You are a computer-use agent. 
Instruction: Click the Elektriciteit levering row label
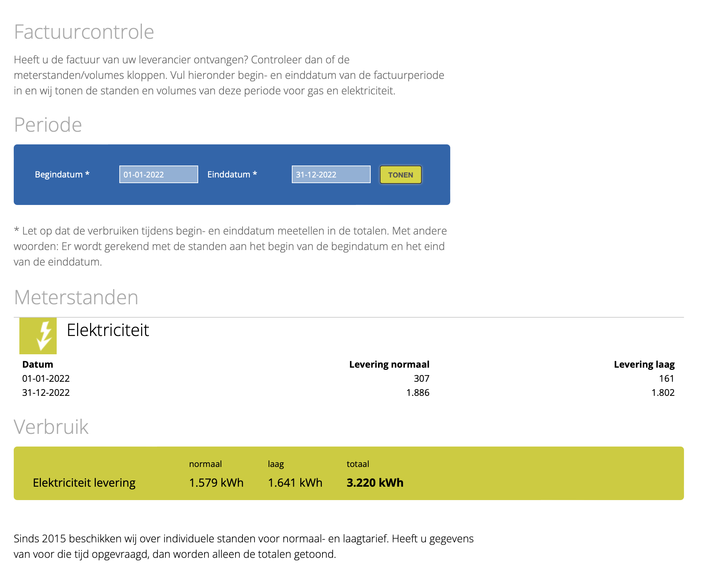point(84,482)
